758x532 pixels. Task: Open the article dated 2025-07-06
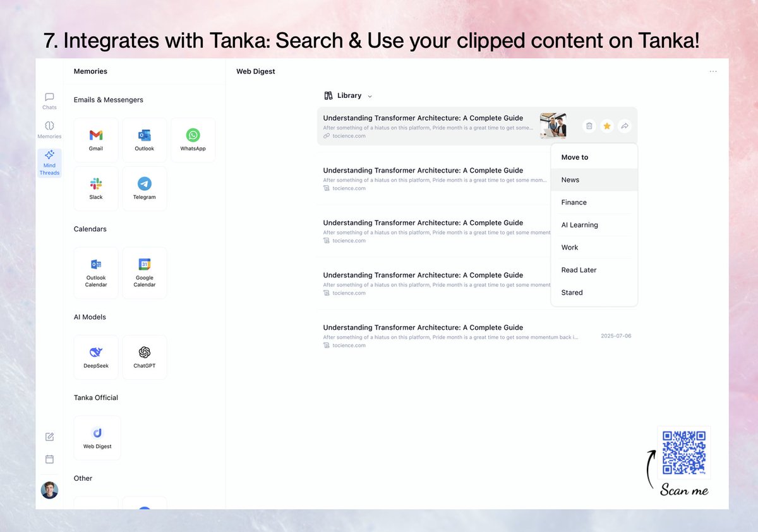478,336
